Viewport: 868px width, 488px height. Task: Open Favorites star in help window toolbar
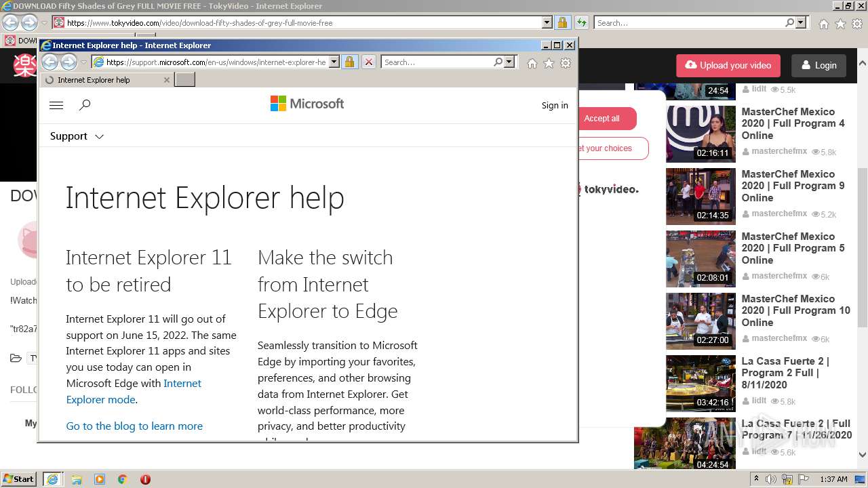coord(549,63)
